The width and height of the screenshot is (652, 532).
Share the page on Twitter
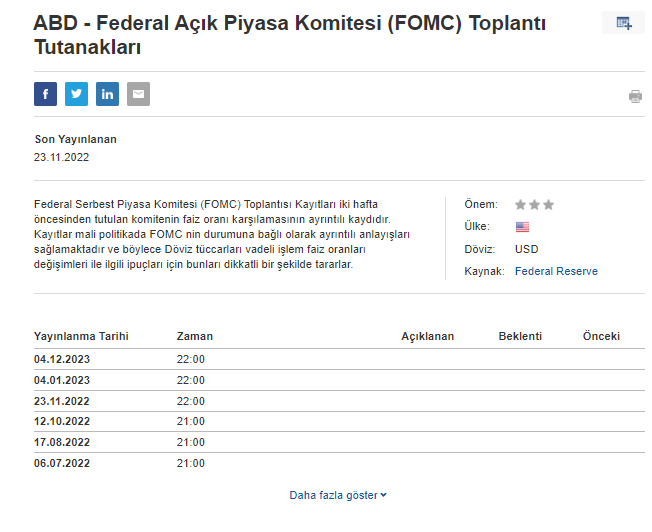(76, 94)
